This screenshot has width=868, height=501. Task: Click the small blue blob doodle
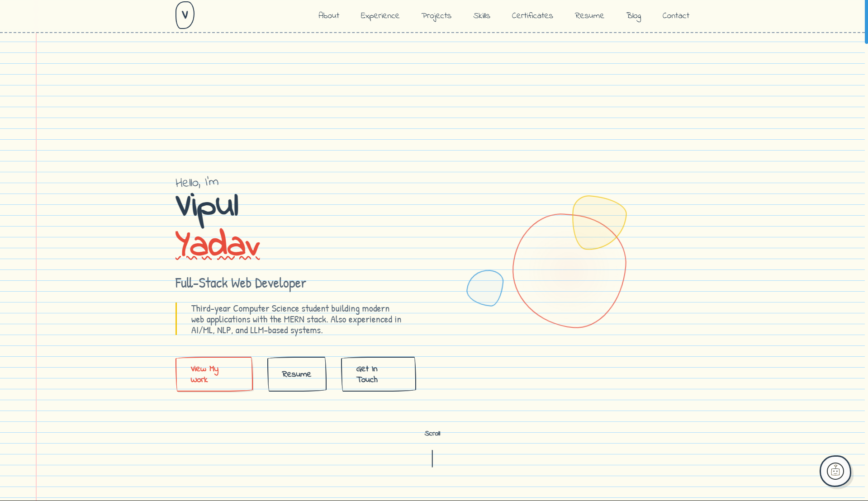point(484,288)
